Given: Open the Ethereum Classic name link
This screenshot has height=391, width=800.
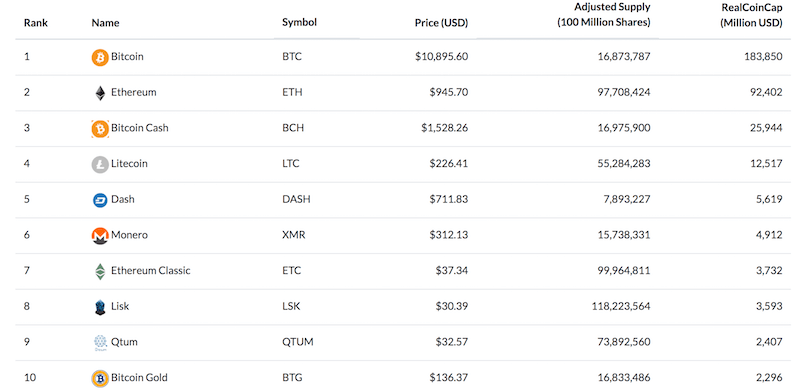Looking at the screenshot, I should [151, 271].
